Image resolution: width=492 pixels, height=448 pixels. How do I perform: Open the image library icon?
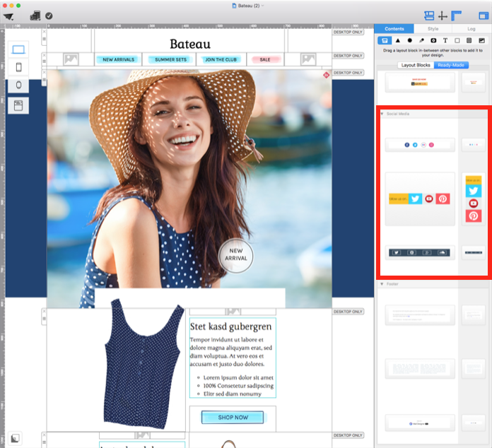[481, 40]
